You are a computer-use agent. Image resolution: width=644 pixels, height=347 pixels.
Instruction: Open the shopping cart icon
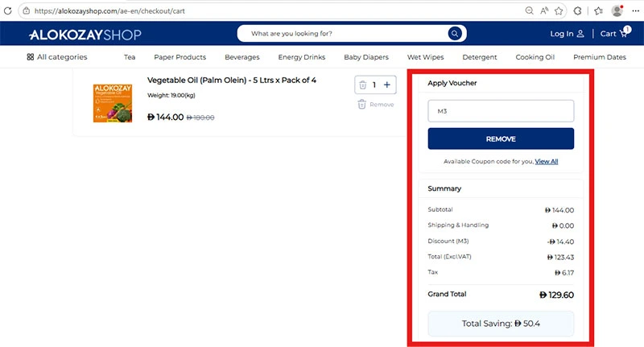point(623,34)
